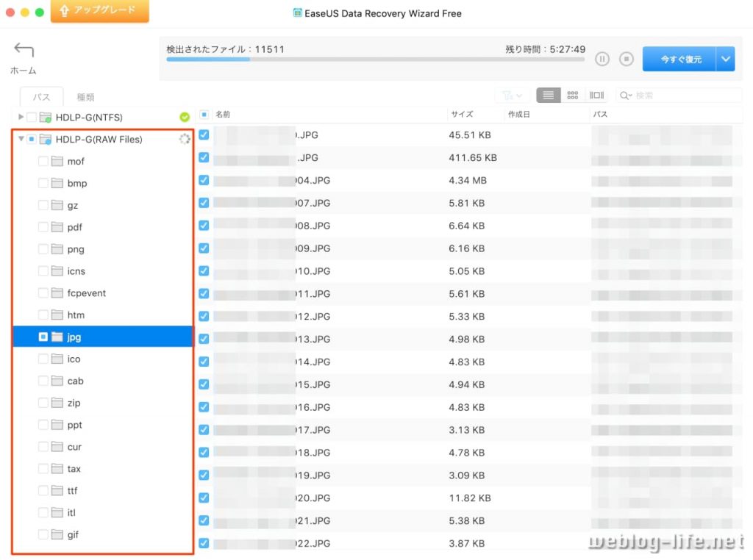Select the ppt folder icon
The image size is (753, 560).
pos(57,425)
